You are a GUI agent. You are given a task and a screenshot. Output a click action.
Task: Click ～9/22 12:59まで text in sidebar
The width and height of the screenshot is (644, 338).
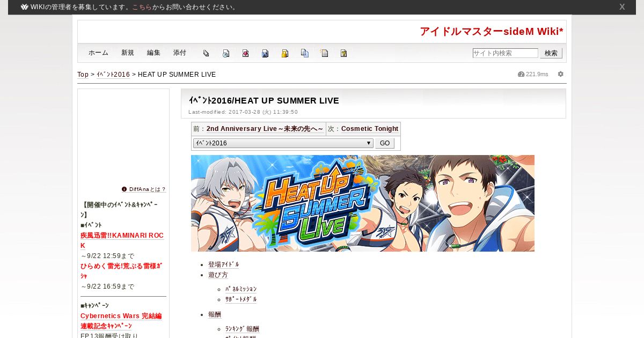(107, 256)
